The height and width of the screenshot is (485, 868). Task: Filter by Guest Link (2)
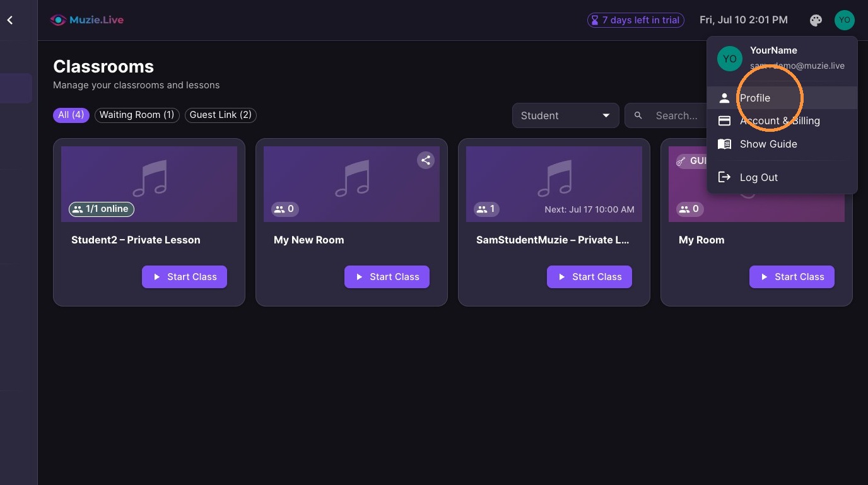click(221, 115)
